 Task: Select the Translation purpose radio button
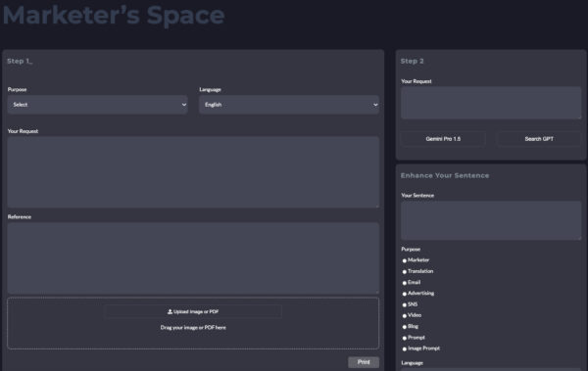(x=404, y=271)
